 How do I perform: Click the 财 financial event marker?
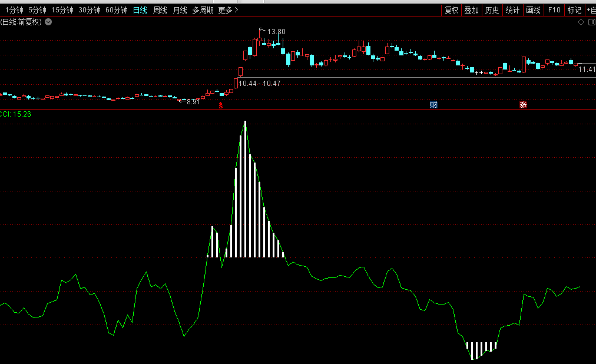click(x=433, y=105)
